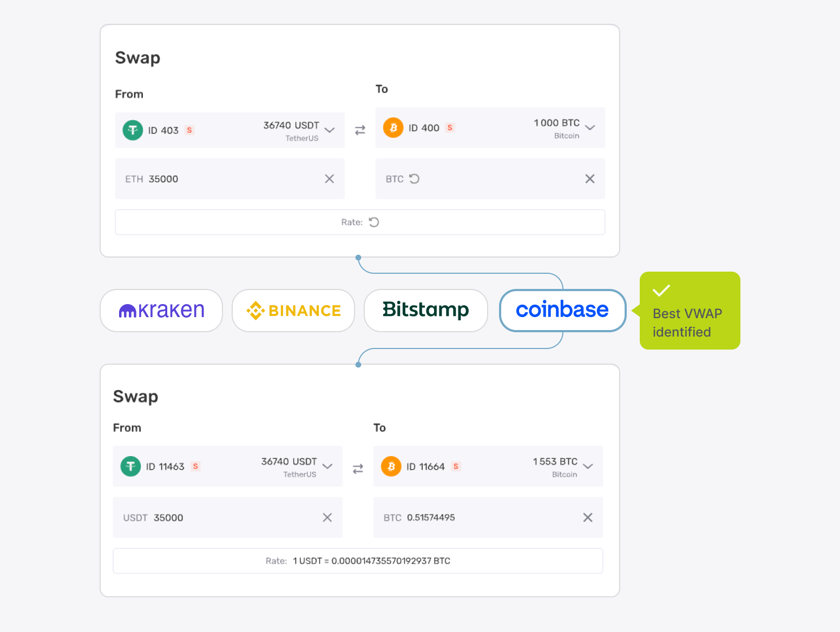Click the 36740 USDT balance in ID 11463 row

click(289, 462)
